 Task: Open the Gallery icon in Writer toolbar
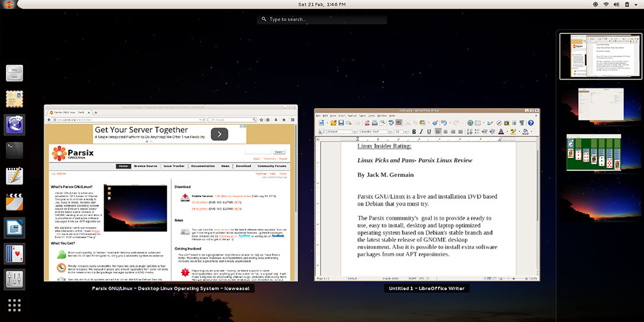(x=506, y=123)
